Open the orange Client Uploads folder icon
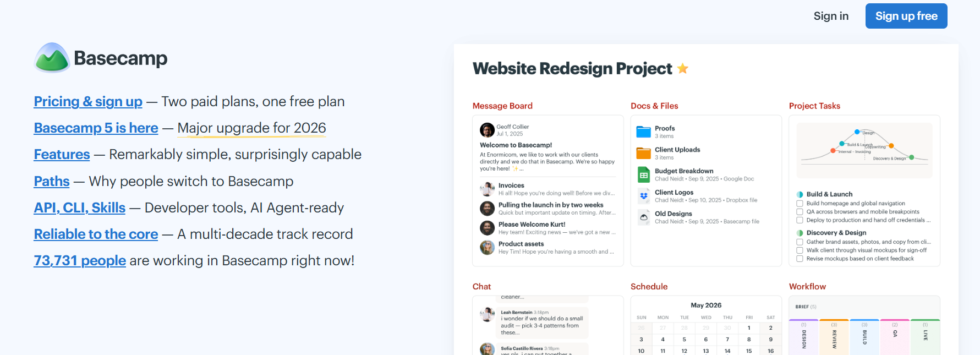 tap(643, 153)
